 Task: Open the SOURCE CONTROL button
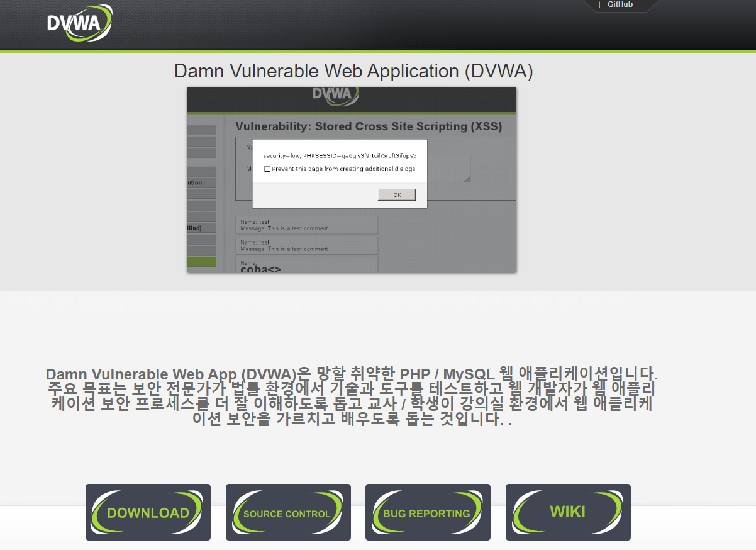click(288, 512)
